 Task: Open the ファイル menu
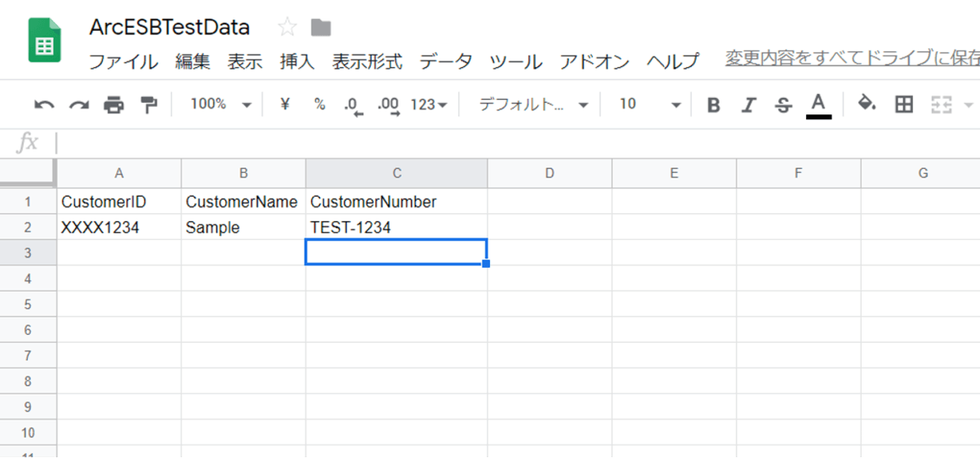pyautogui.click(x=123, y=61)
